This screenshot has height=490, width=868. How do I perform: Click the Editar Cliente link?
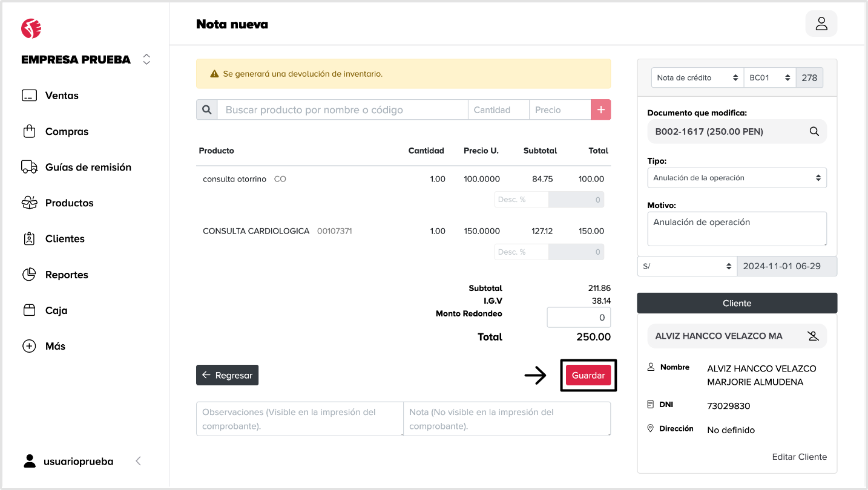click(799, 457)
